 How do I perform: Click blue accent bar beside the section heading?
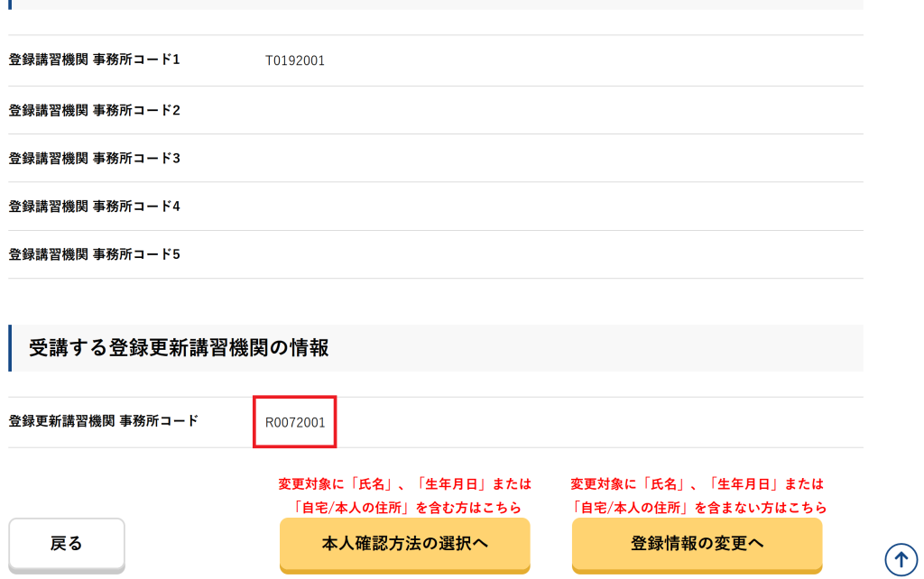[10, 348]
